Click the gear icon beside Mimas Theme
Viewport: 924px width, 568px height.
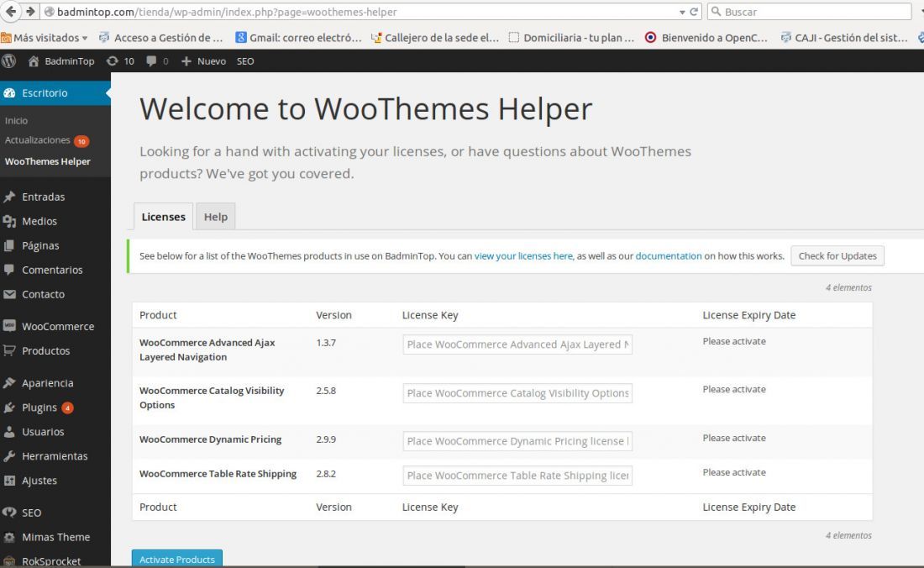tap(9, 538)
